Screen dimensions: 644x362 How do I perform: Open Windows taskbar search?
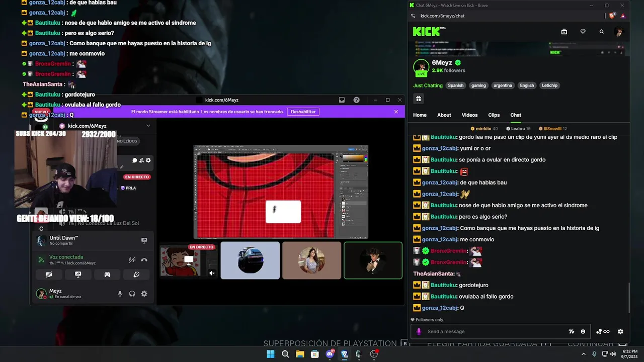pos(285,354)
